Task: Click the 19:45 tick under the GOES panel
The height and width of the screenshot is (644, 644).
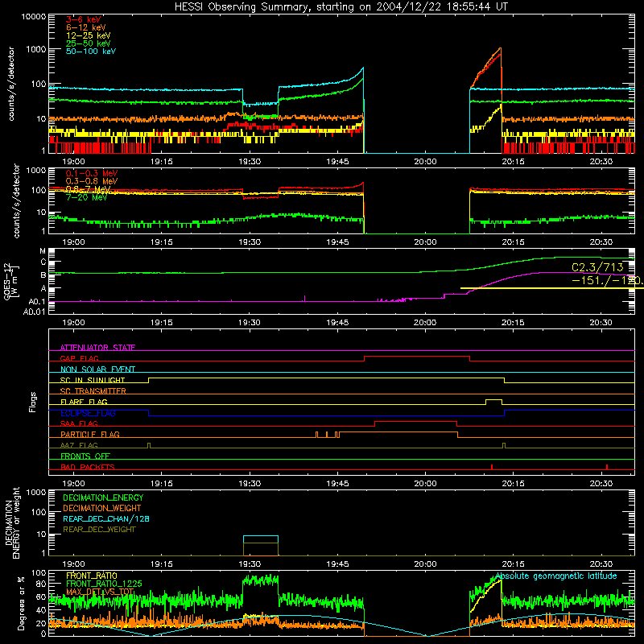Action: tap(337, 323)
